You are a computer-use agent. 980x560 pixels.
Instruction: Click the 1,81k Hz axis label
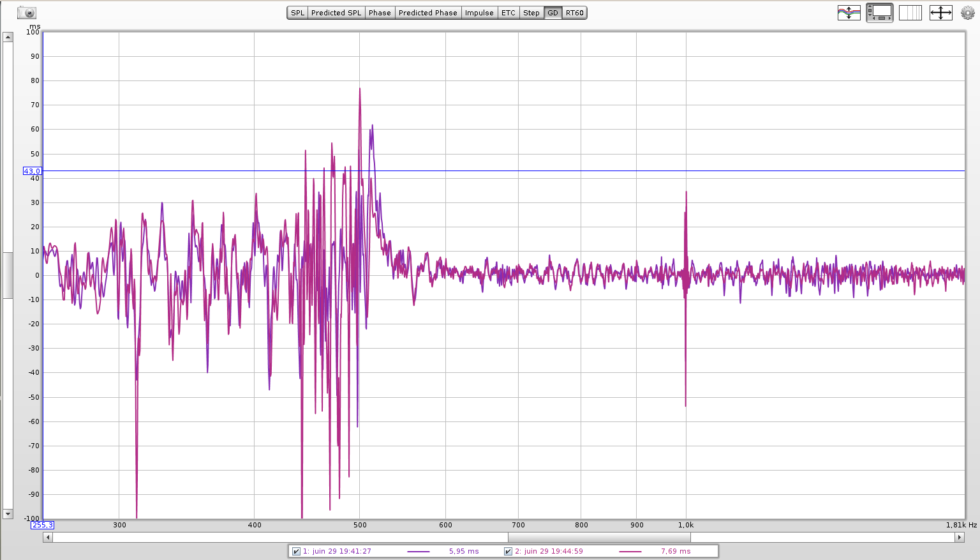point(961,525)
